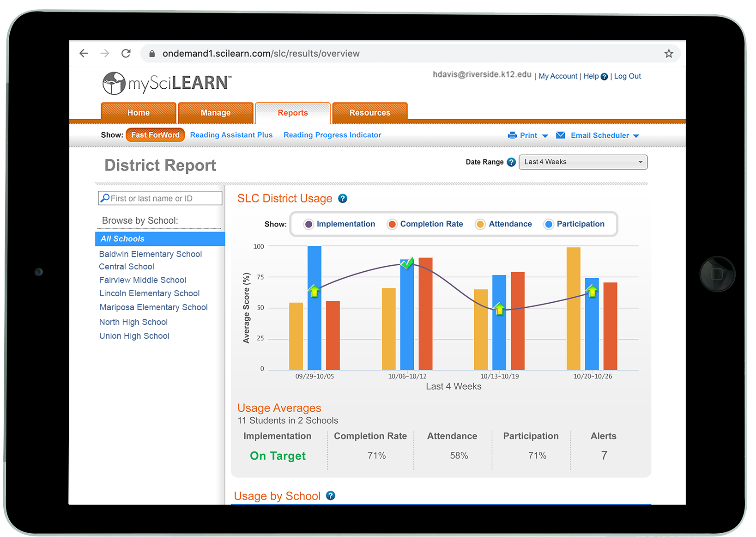Click the 10/13-10/19 axis label
The width and height of the screenshot is (756, 537).
pyautogui.click(x=500, y=376)
